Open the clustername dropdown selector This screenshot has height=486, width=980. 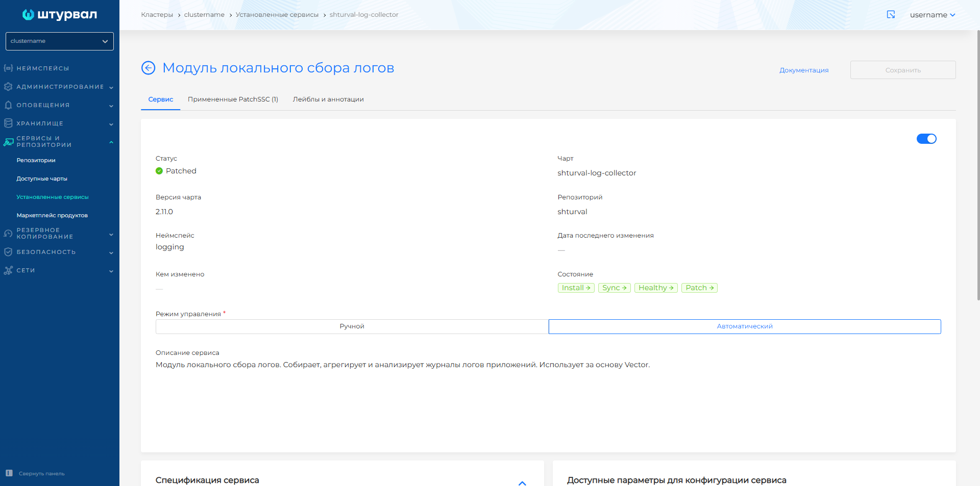[x=59, y=41]
